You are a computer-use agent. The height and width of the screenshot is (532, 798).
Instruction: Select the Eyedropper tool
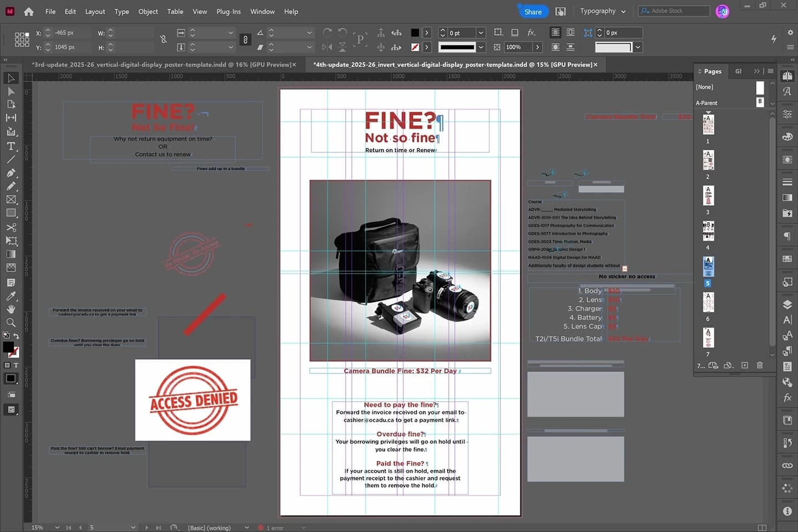(11, 296)
